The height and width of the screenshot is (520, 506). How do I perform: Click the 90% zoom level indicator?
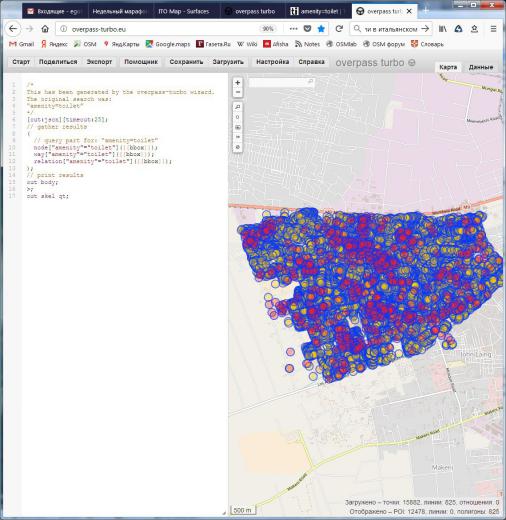tap(268, 29)
